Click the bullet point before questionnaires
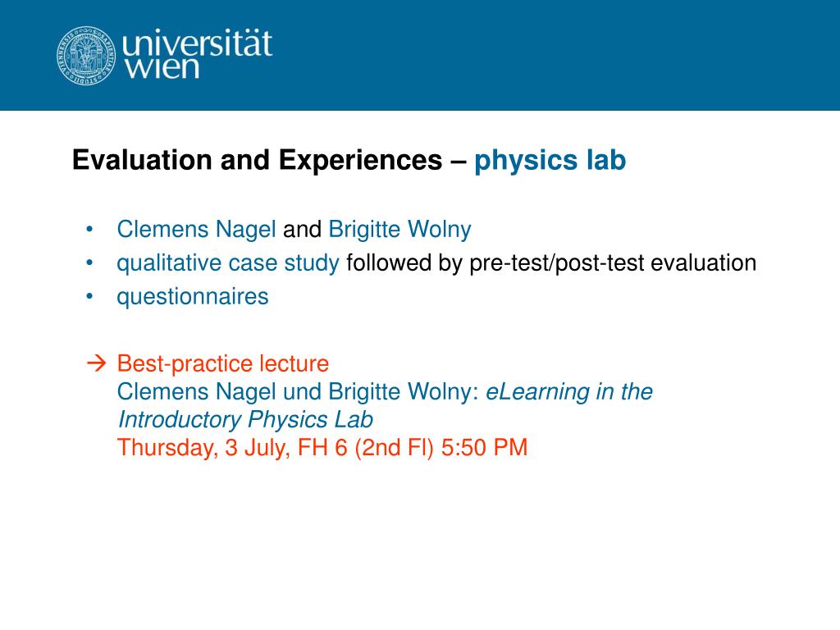 click(x=89, y=296)
